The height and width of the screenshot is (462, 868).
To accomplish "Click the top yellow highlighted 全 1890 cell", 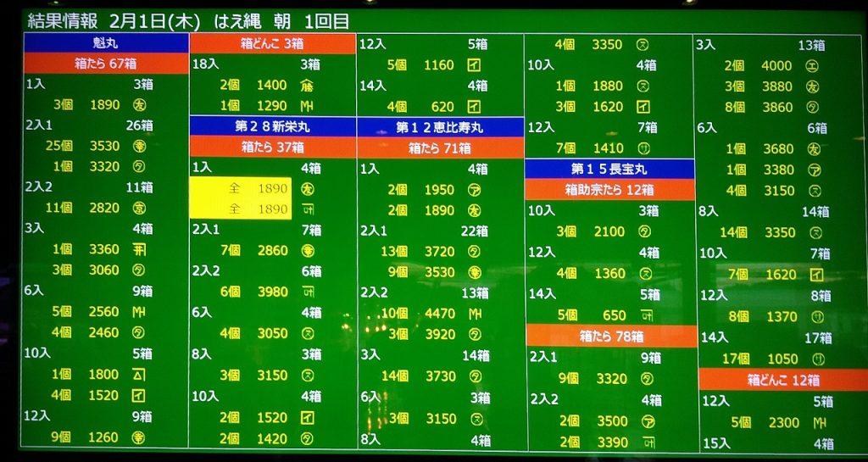I will click(x=241, y=188).
